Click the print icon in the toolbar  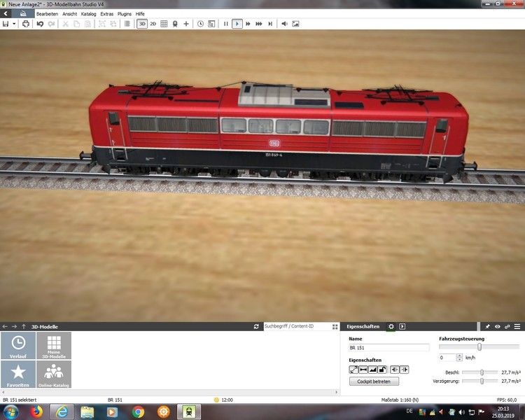pos(26,24)
